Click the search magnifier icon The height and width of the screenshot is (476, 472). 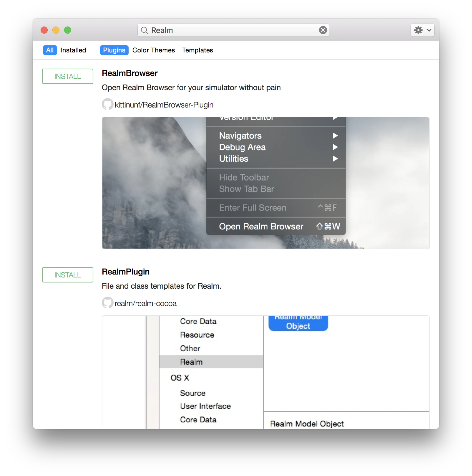pyautogui.click(x=144, y=30)
